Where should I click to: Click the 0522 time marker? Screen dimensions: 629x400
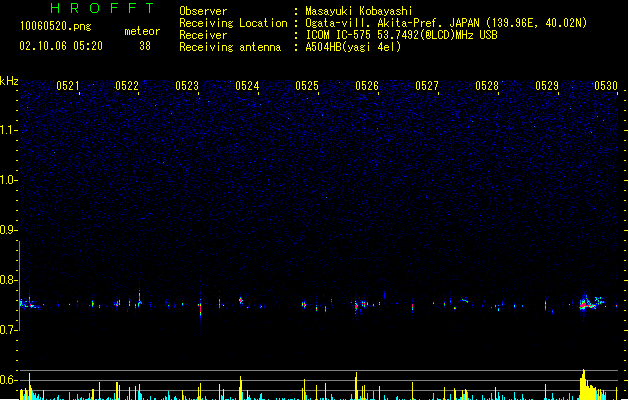click(x=127, y=86)
